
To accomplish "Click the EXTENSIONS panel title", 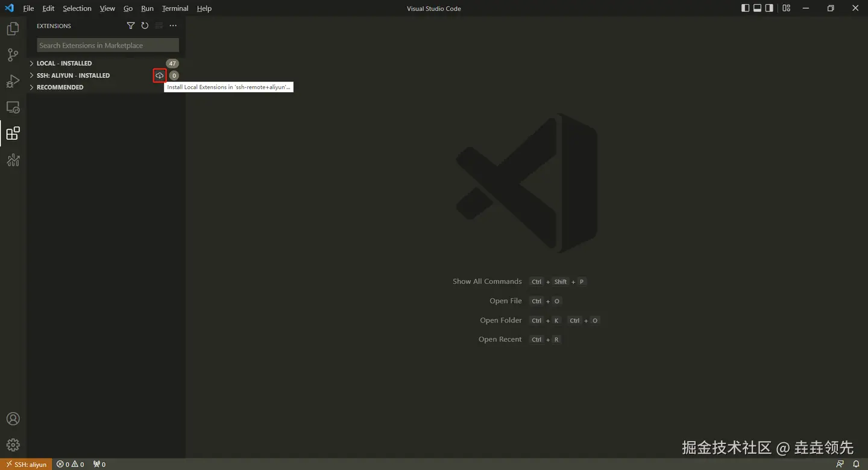I will (54, 26).
